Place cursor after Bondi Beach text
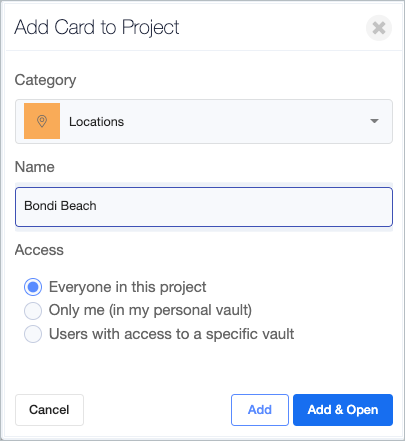Image resolution: width=405 pixels, height=441 pixels. coord(97,206)
